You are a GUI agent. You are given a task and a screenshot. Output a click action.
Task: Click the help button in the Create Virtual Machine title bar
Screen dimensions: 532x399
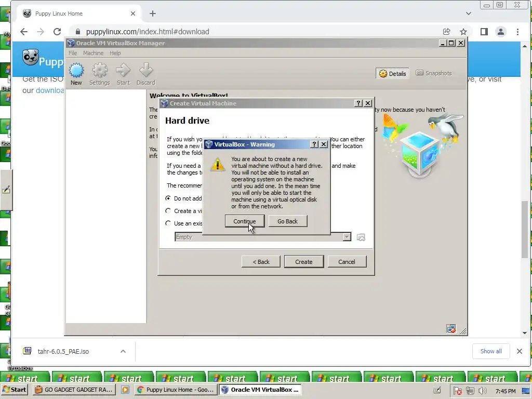pyautogui.click(x=358, y=103)
